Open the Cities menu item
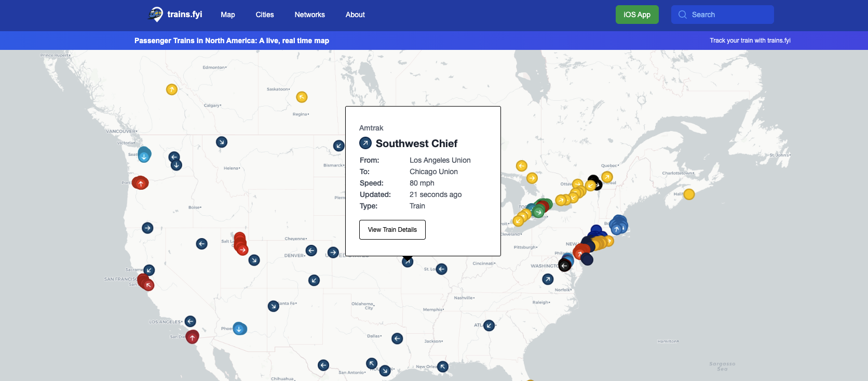The width and height of the screenshot is (868, 381). point(265,15)
